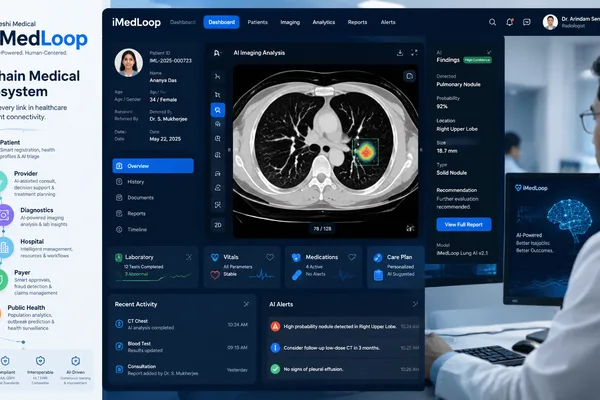Open Documents in the patient sidebar
The width and height of the screenshot is (600, 400).
tap(153, 198)
